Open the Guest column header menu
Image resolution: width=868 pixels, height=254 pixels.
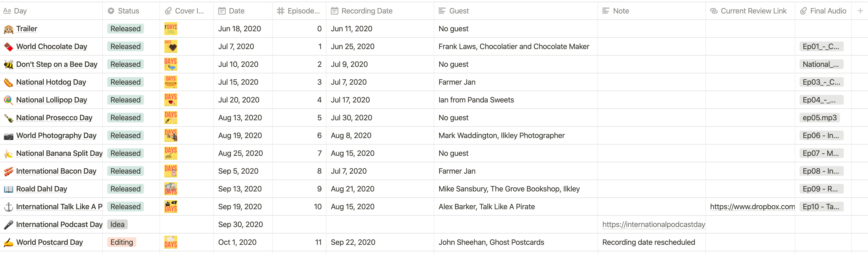(x=459, y=11)
